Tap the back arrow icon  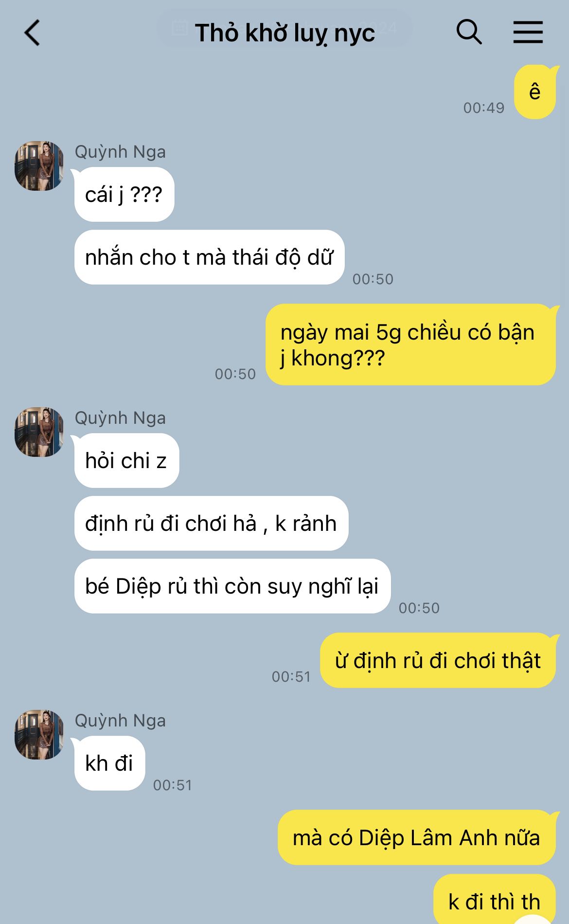point(32,33)
